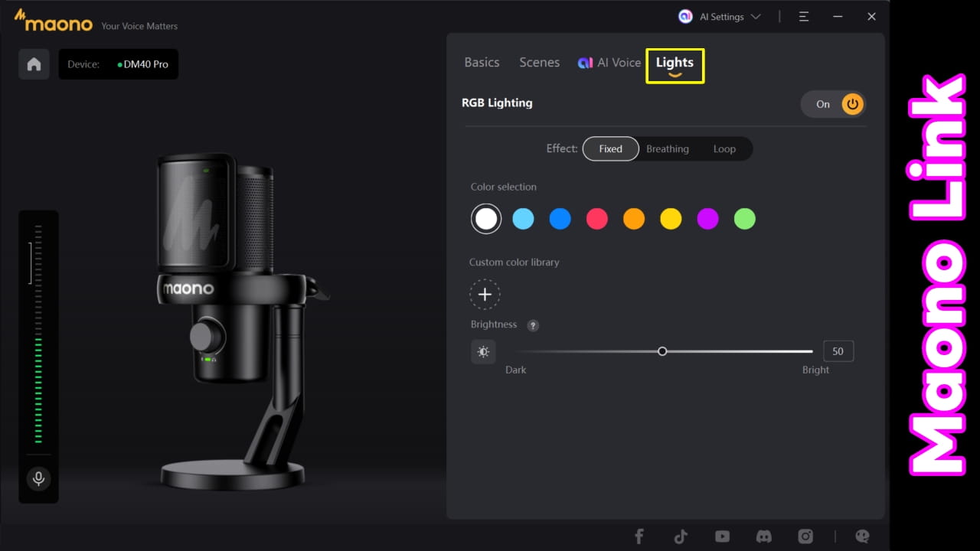Select the Breathing lighting effect
This screenshot has width=980, height=551.
click(668, 148)
